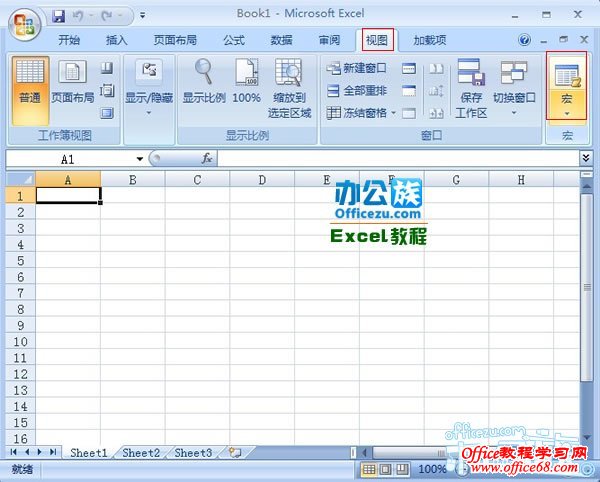Image resolution: width=600 pixels, height=482 pixels.
Task: Click full screen view icon
Action: tap(107, 113)
